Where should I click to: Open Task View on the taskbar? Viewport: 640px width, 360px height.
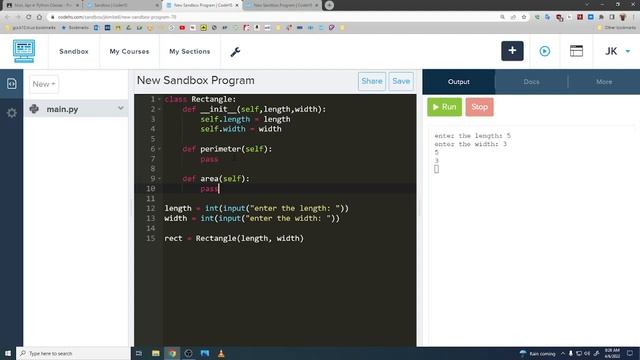click(139, 353)
